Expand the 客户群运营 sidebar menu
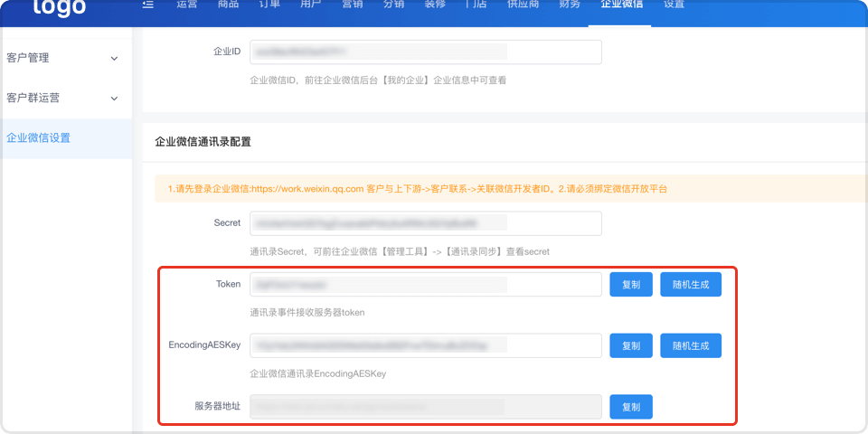The image size is (868, 434). tap(65, 98)
